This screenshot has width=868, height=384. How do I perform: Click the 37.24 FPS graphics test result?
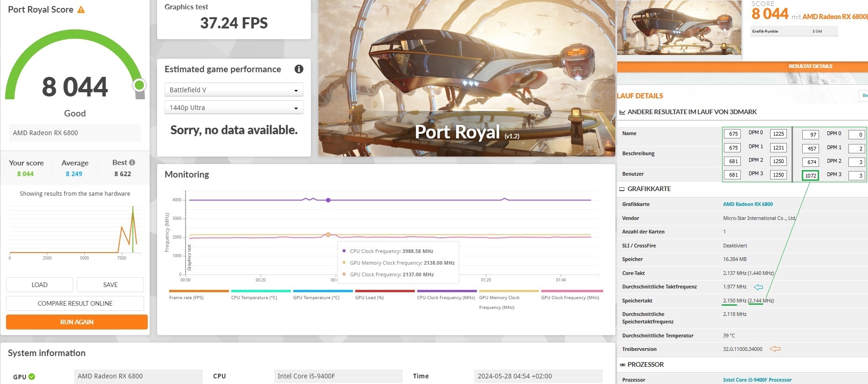click(x=234, y=23)
